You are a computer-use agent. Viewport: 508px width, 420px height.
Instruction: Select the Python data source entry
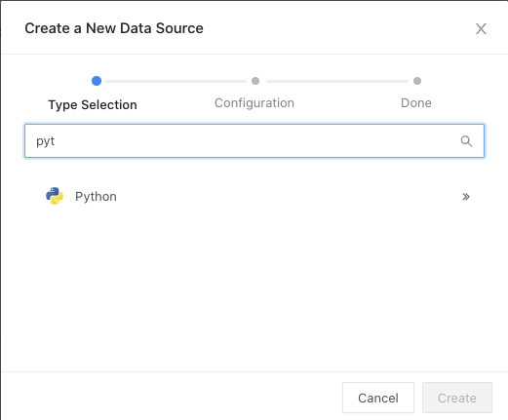tap(254, 196)
